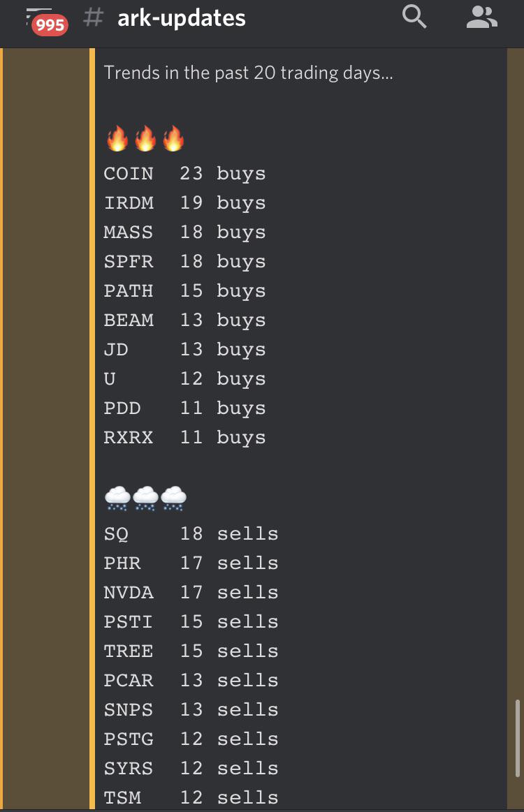The image size is (524, 812).
Task: Select the SQ 18 sells line
Action: click(x=191, y=533)
